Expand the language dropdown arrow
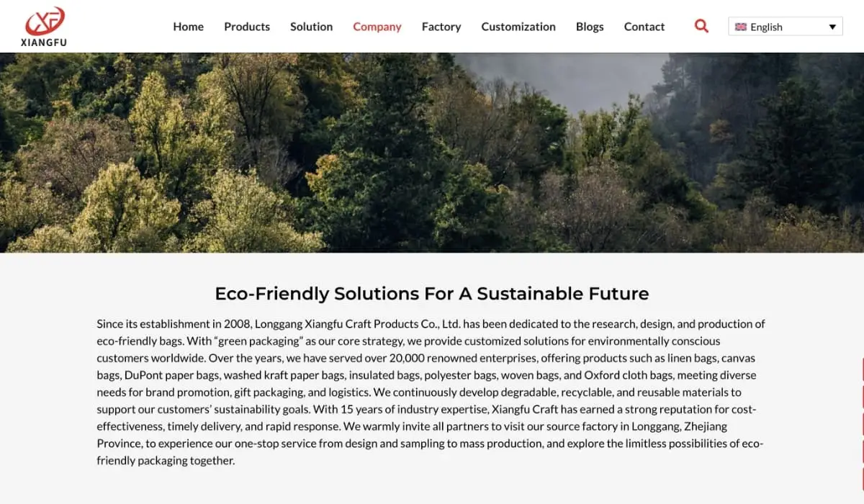 (832, 27)
